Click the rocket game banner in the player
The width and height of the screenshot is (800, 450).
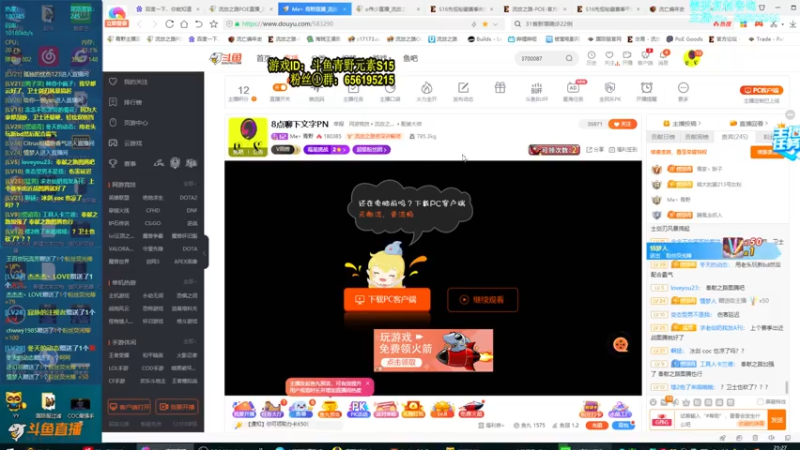pyautogui.click(x=433, y=350)
